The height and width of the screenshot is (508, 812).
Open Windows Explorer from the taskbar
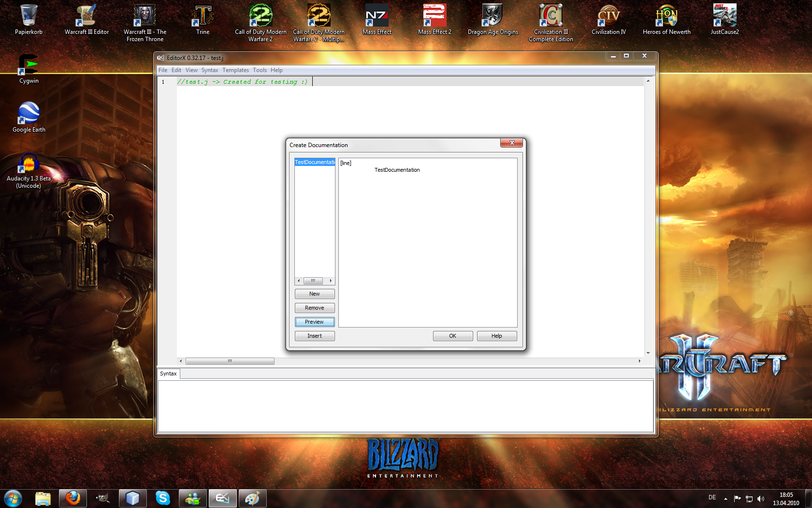point(43,498)
